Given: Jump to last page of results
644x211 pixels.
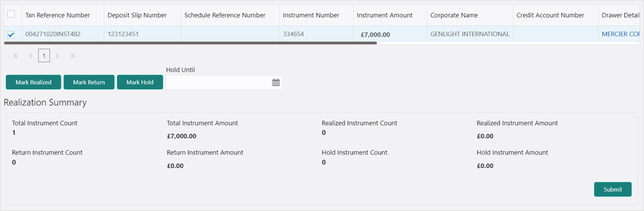Looking at the screenshot, I should pyautogui.click(x=72, y=56).
